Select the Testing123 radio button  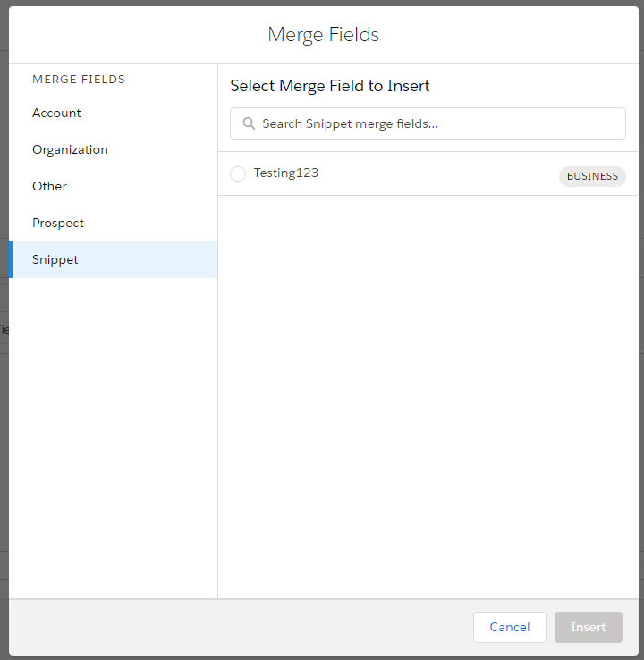238,173
